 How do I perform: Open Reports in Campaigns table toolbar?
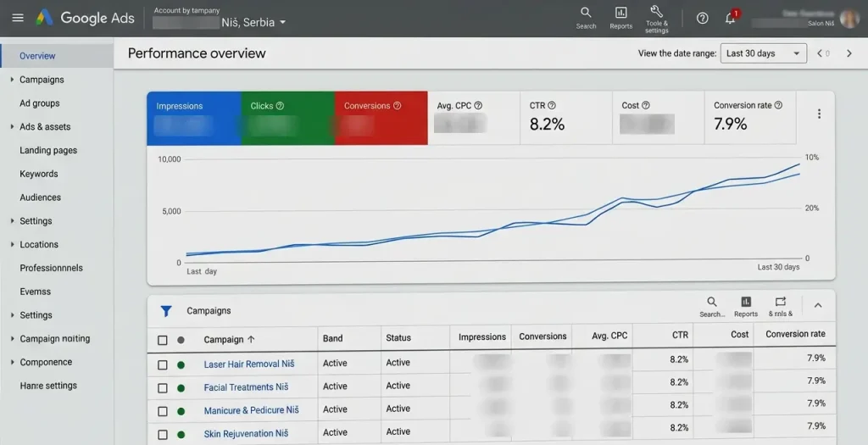(746, 307)
